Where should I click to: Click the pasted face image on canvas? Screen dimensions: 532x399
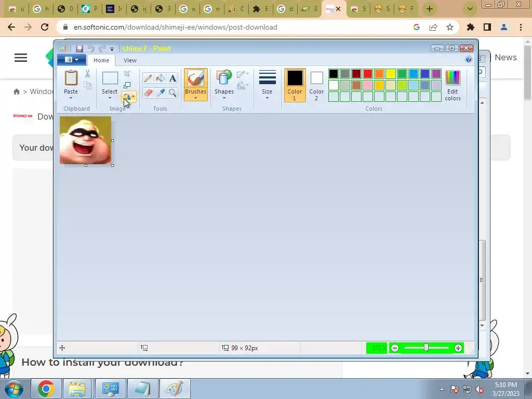(x=86, y=140)
